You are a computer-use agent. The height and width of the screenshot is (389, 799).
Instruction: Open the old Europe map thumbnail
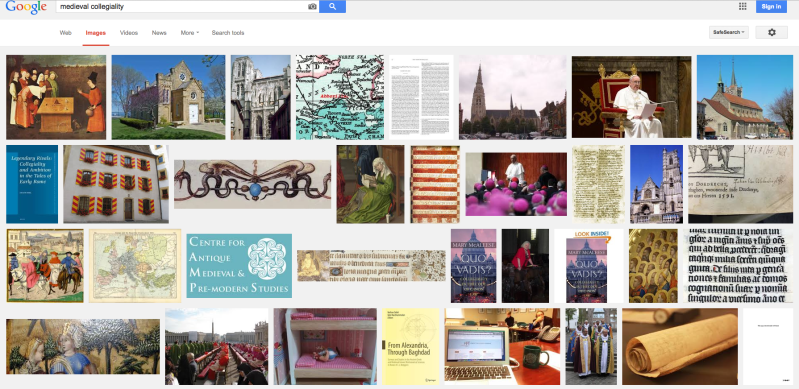[x=135, y=266]
